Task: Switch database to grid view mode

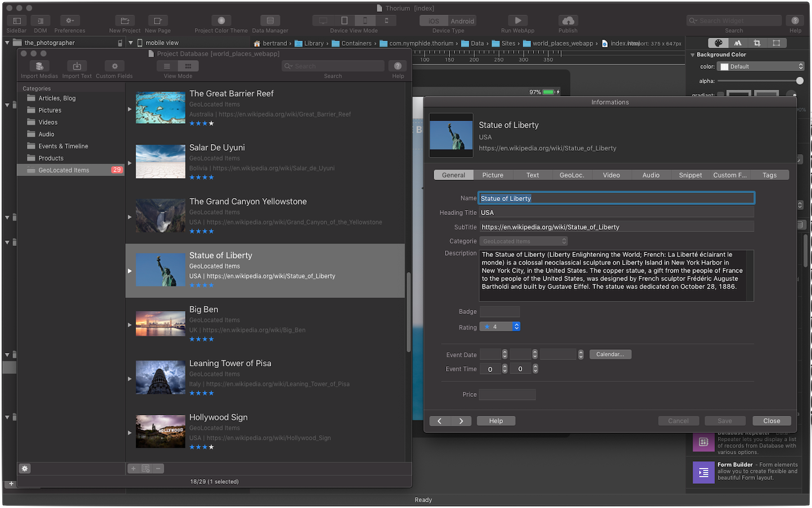Action: [188, 66]
